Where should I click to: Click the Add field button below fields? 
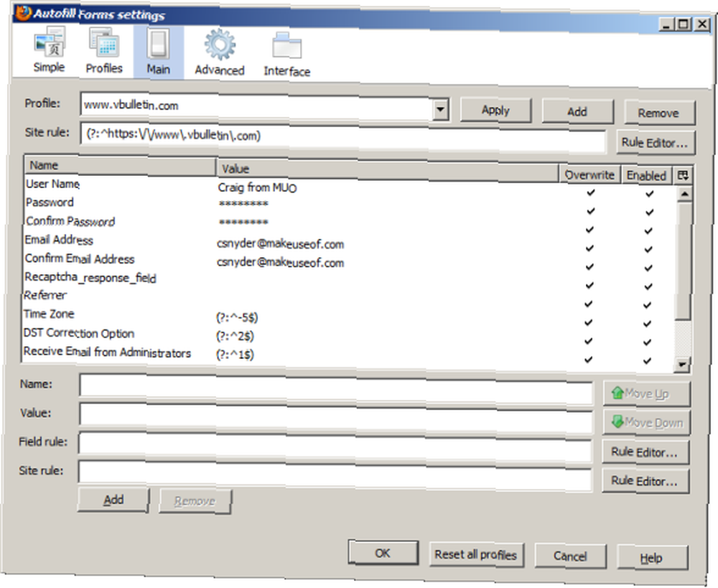[113, 500]
